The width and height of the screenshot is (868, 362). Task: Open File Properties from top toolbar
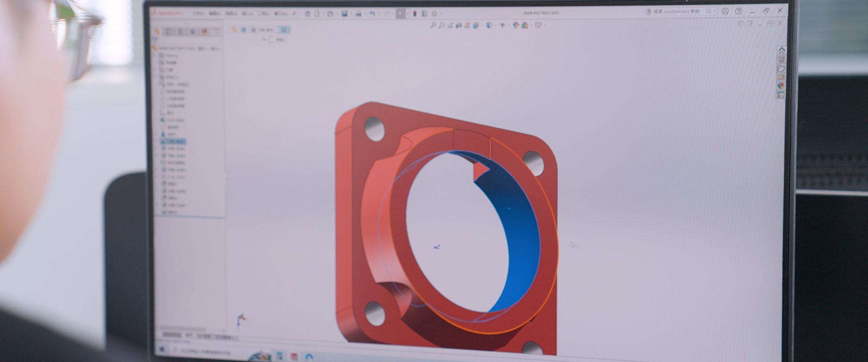click(424, 14)
